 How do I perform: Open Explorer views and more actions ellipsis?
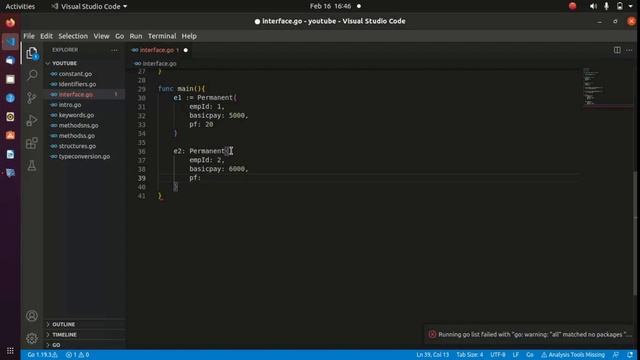pyautogui.click(x=114, y=50)
